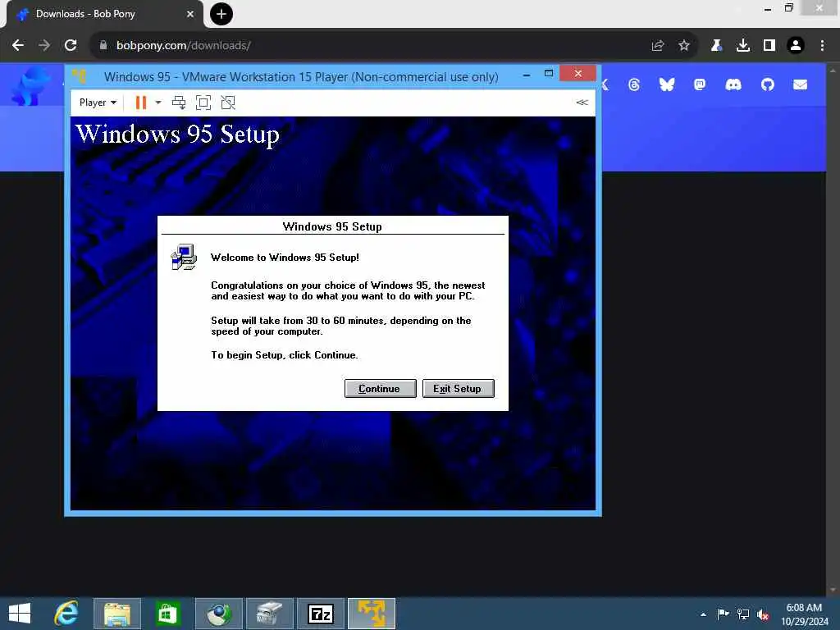840x630 pixels.
Task: Pause the virtual machine
Action: [141, 103]
